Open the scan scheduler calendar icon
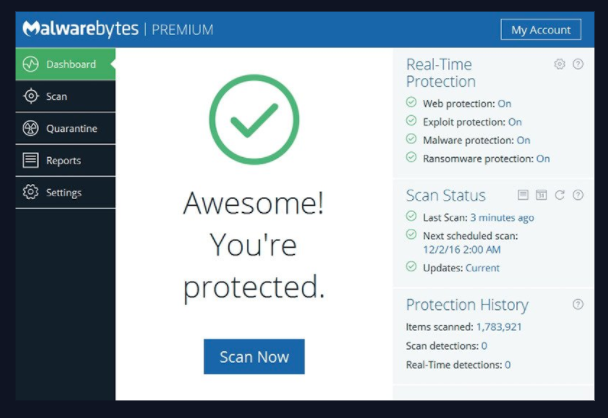This screenshot has width=608, height=418. [541, 195]
